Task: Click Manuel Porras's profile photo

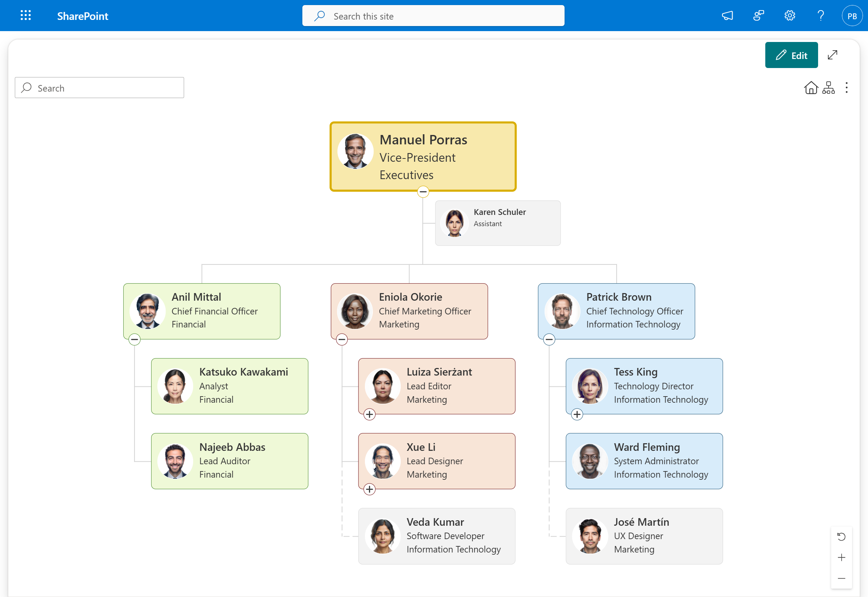Action: (x=355, y=152)
